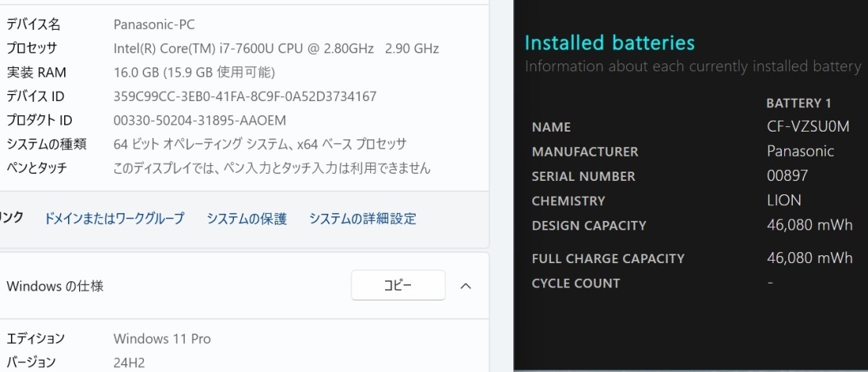Viewport: 868px width, 372px height.
Task: Click the システムの種類 label
Action: [46, 144]
